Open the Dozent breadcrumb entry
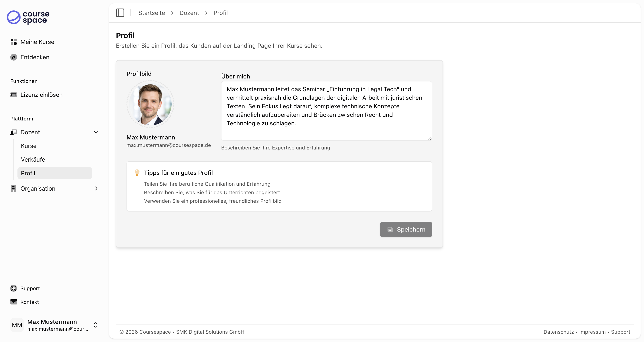The height and width of the screenshot is (342, 644). tap(189, 13)
